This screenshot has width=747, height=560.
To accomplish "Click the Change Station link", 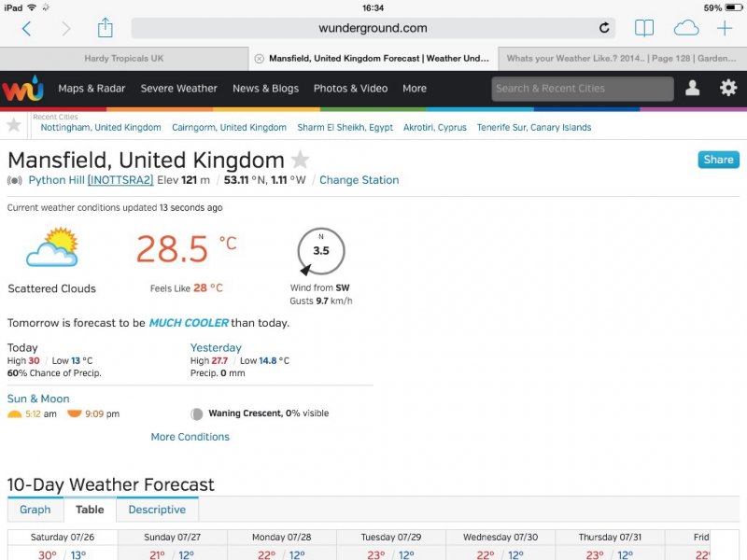I will tap(359, 180).
